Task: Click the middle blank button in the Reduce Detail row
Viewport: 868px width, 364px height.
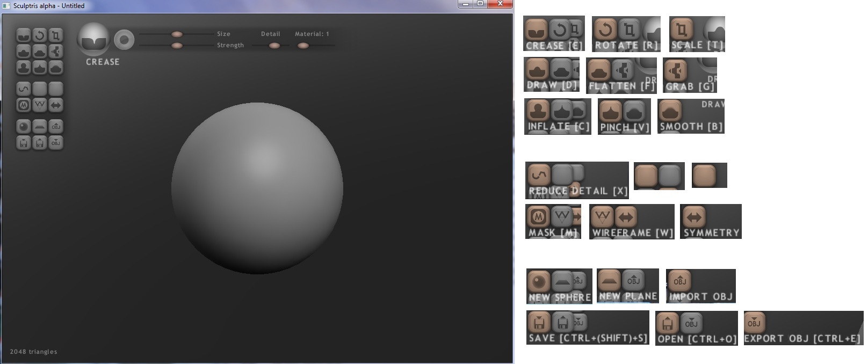Action: [x=40, y=89]
